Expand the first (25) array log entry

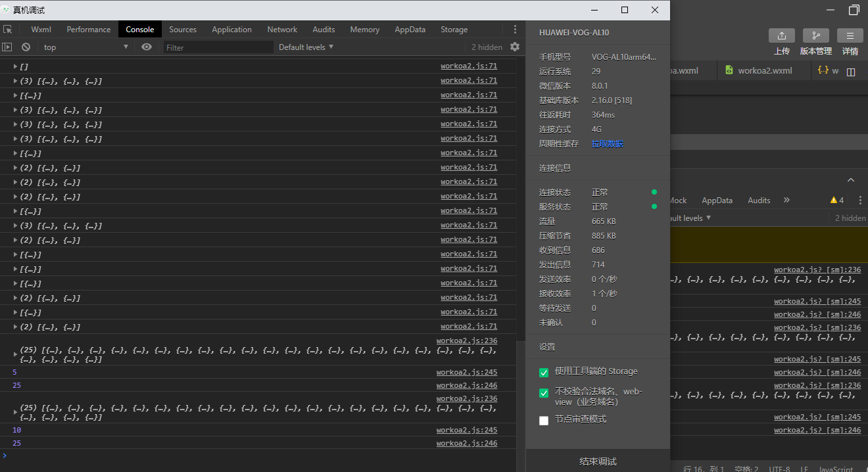tap(15, 354)
